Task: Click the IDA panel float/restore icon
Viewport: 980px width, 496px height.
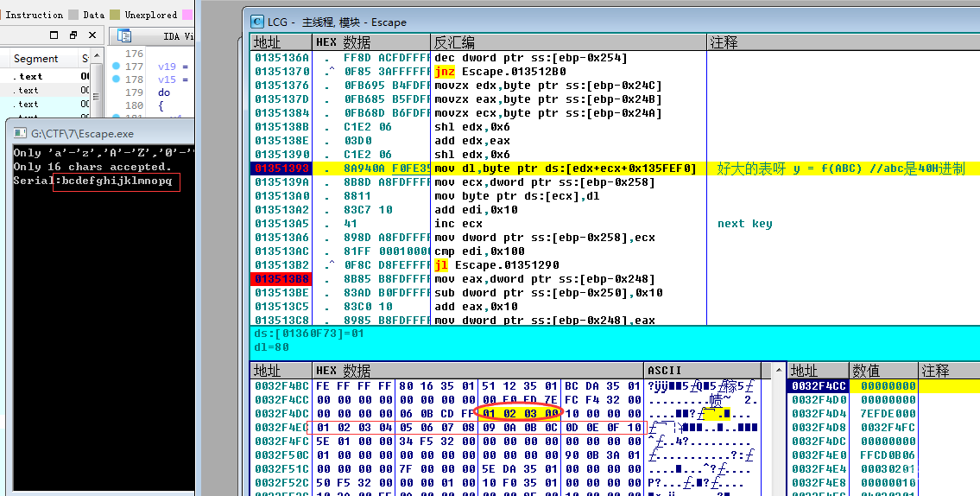Action: (x=73, y=35)
